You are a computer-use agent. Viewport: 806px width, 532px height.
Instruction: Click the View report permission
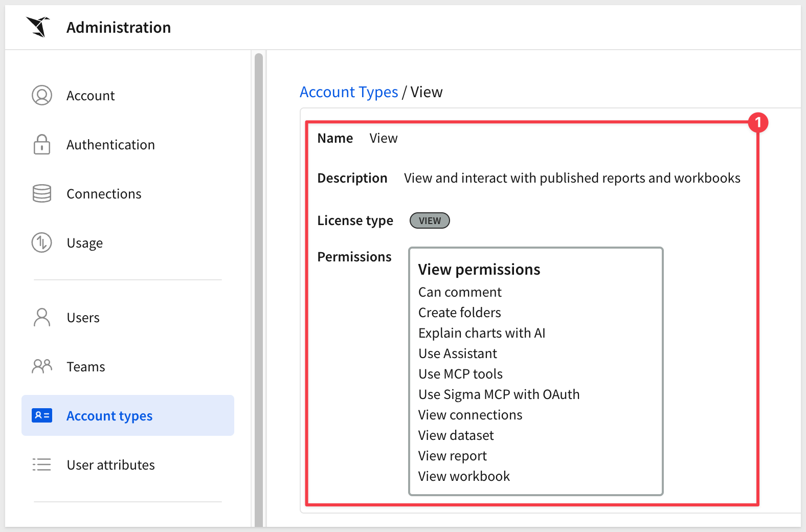click(x=453, y=456)
